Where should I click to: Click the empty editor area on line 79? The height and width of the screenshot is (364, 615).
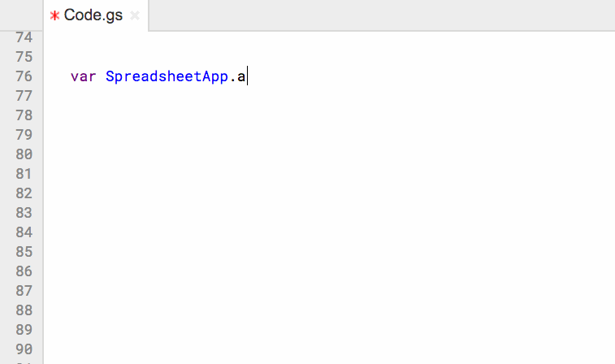pos(330,135)
